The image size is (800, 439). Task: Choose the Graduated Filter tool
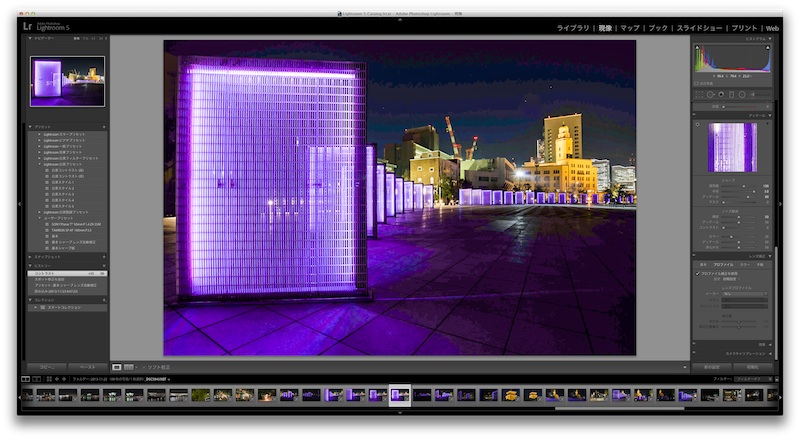coord(732,94)
